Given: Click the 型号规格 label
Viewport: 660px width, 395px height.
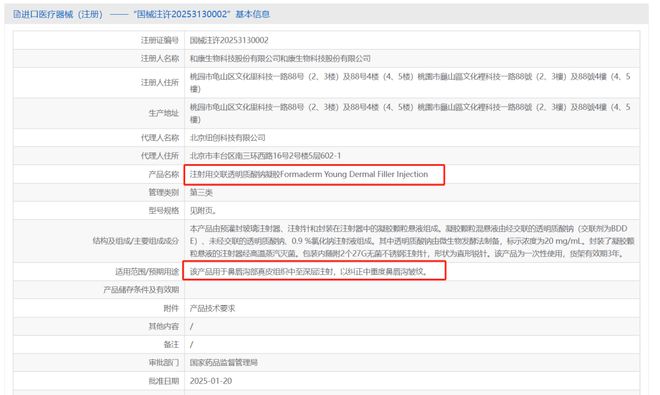Looking at the screenshot, I should (164, 211).
